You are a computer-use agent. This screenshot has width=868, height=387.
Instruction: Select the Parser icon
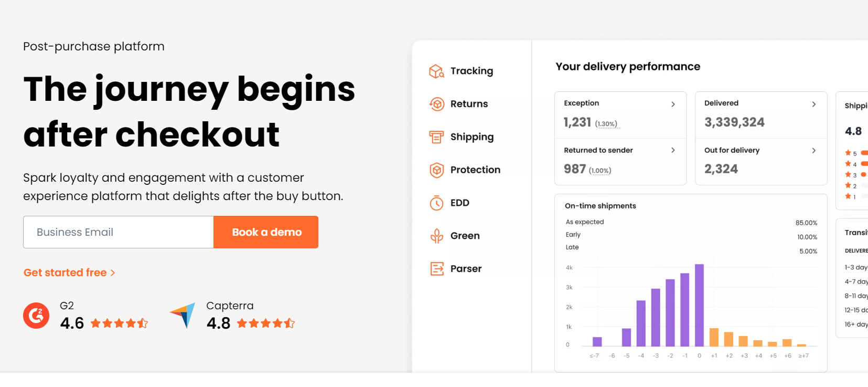click(x=436, y=268)
